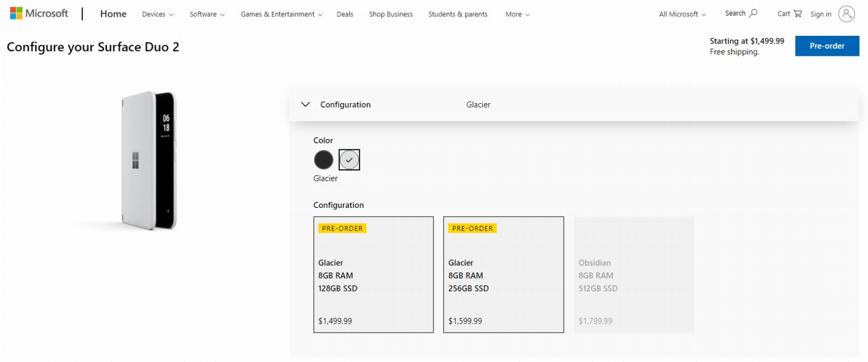
Task: Click the Microsoft logo
Action: 39,14
